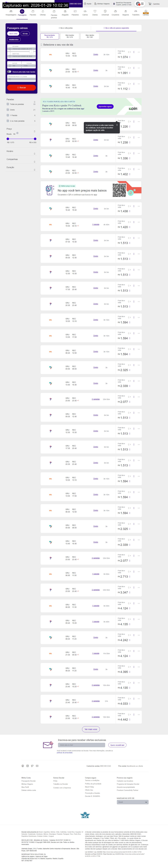
Task: Open the Pacotes suitcase icon
Action: pyautogui.click(x=33, y=11)
